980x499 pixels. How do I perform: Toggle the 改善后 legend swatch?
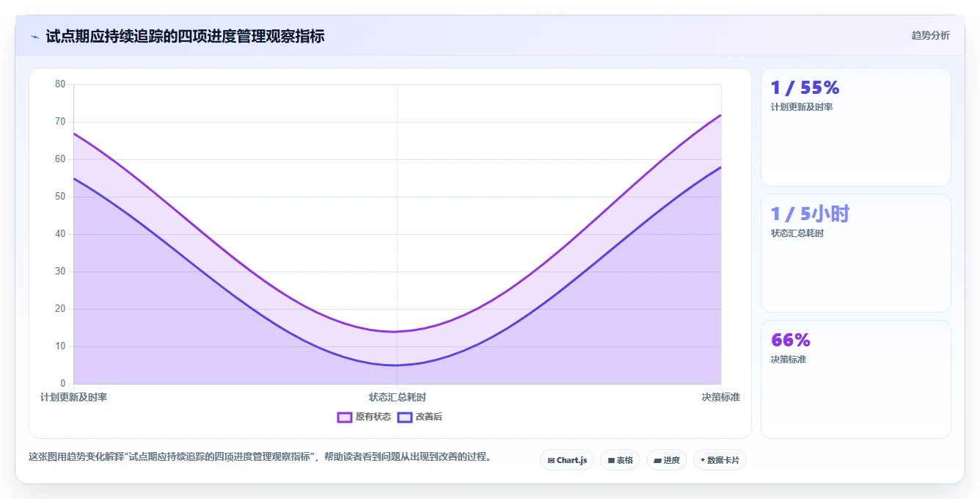click(405, 417)
